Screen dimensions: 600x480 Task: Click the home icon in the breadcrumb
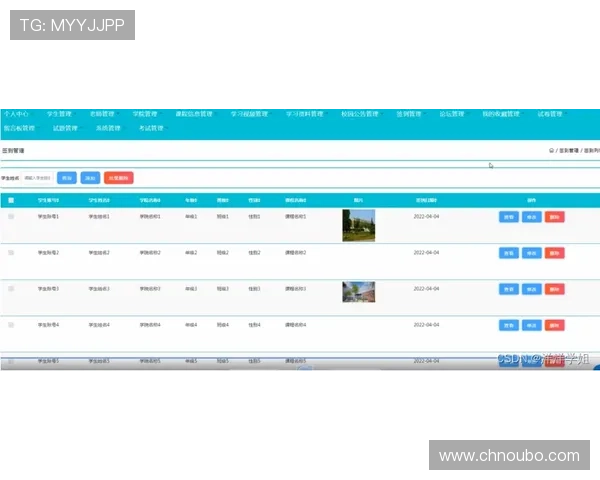[551, 150]
